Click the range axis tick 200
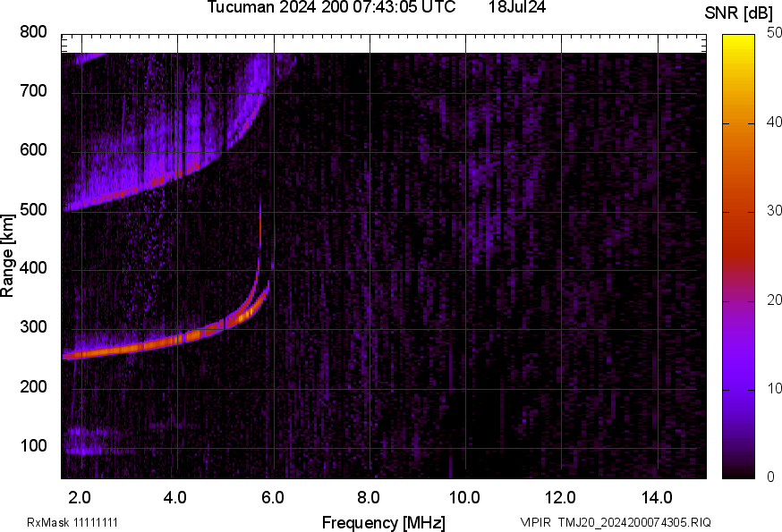782x532 pixels. tap(33, 386)
